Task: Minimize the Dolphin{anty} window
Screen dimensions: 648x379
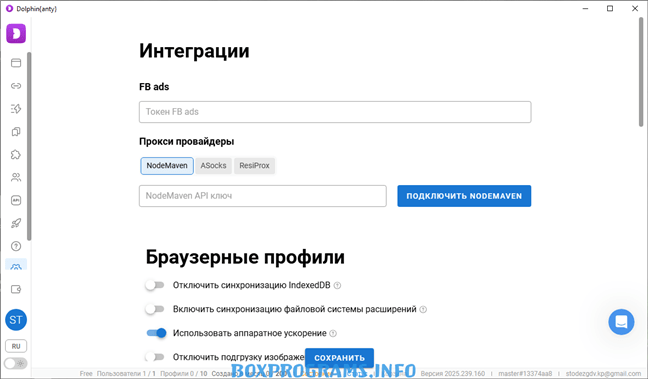Action: click(585, 8)
